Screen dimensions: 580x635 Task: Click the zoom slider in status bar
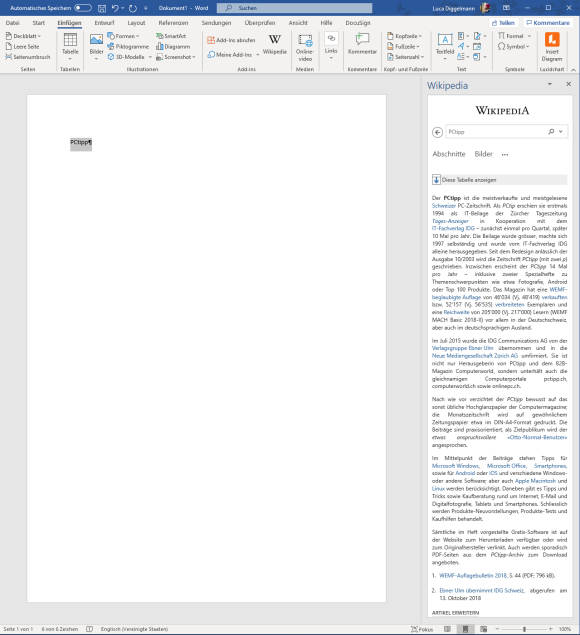coord(524,629)
